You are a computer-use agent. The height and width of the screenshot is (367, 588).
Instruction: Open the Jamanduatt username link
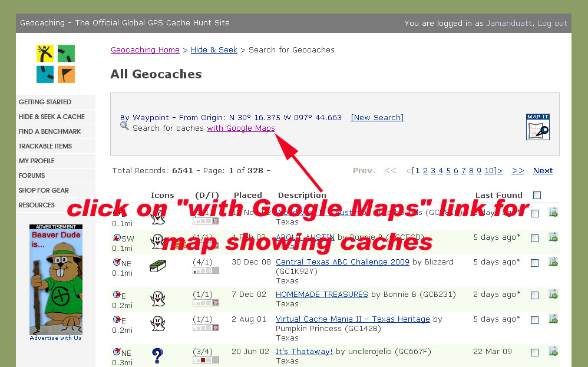(509, 23)
